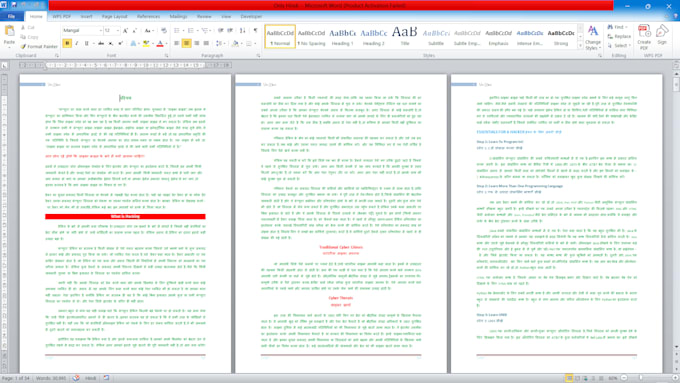Click the Numbering list icon

click(x=192, y=31)
